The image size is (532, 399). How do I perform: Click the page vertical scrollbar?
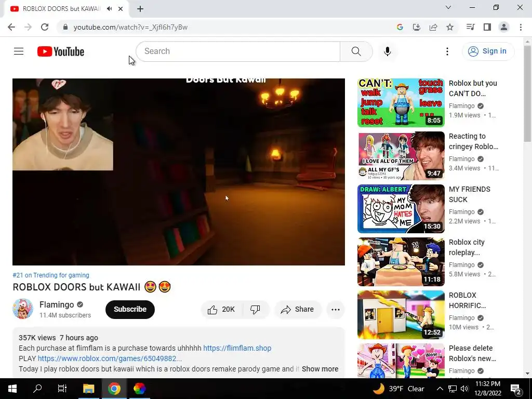tap(527, 94)
